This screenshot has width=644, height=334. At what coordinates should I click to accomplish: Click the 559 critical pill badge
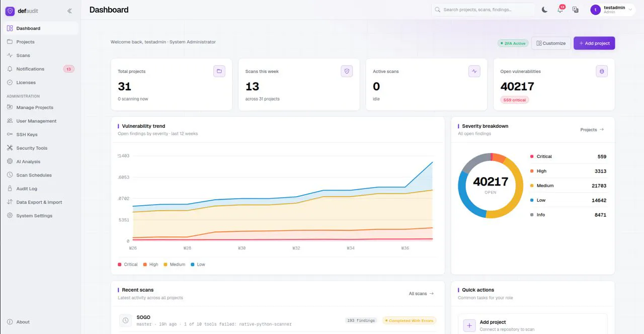[x=515, y=100]
